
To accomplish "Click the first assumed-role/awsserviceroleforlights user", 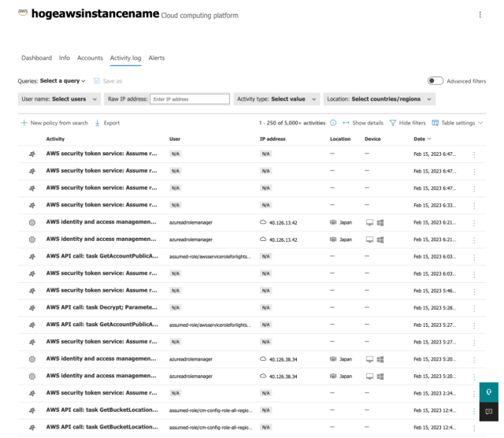I will [x=210, y=257].
